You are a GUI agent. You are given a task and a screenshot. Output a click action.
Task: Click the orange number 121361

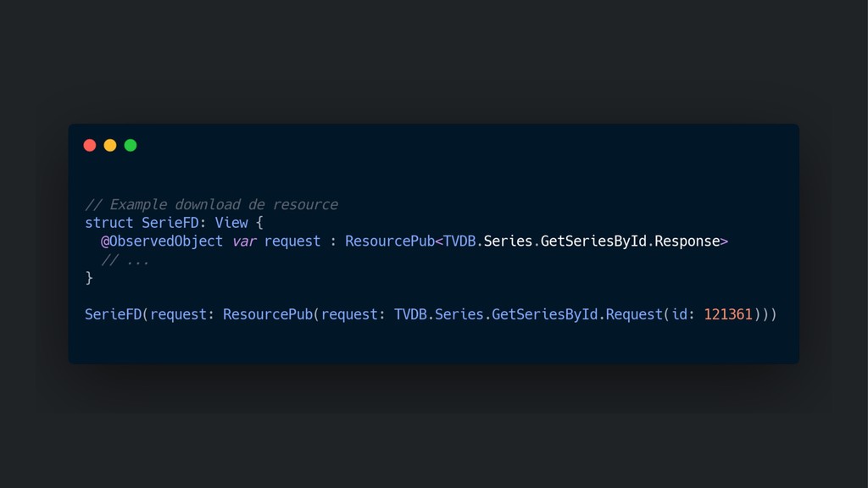pos(728,314)
